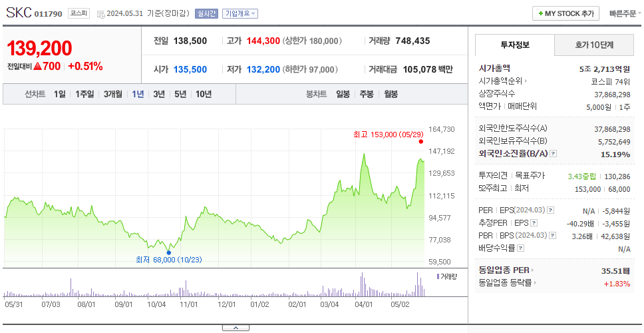Screen dimensions: 644x333
Task: Switch to 호가10단계 tab
Action: pos(594,45)
